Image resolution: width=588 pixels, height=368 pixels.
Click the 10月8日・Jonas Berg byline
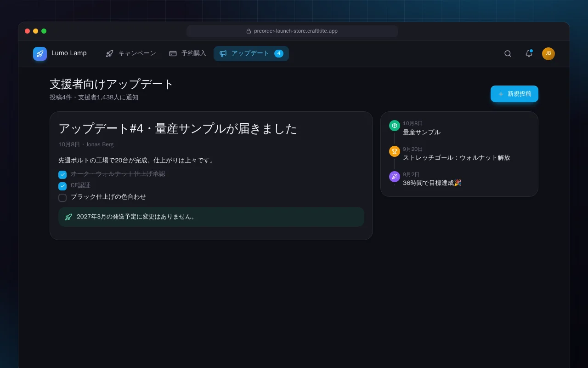tap(86, 144)
